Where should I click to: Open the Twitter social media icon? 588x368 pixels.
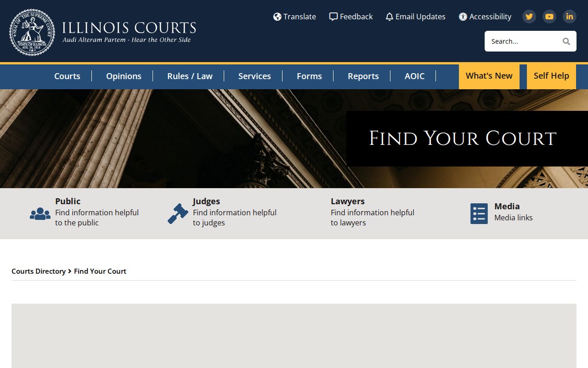[x=529, y=17]
